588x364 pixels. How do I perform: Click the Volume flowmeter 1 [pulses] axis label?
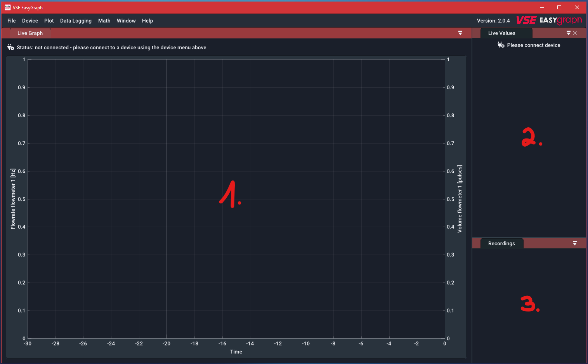(x=460, y=199)
